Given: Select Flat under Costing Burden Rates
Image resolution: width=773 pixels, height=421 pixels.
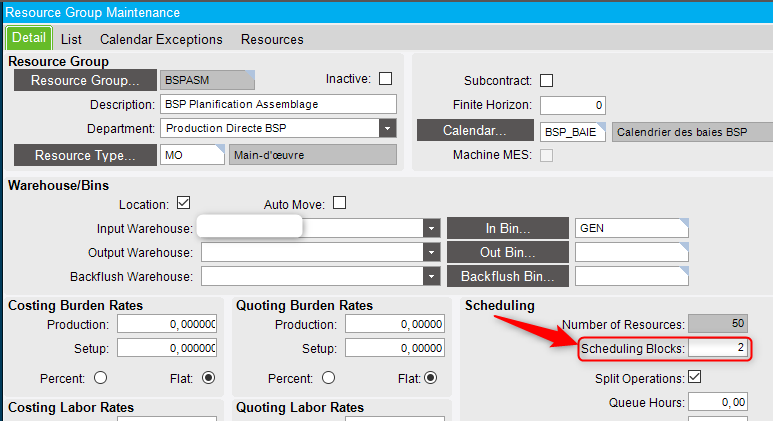Looking at the screenshot, I should pos(209,378).
